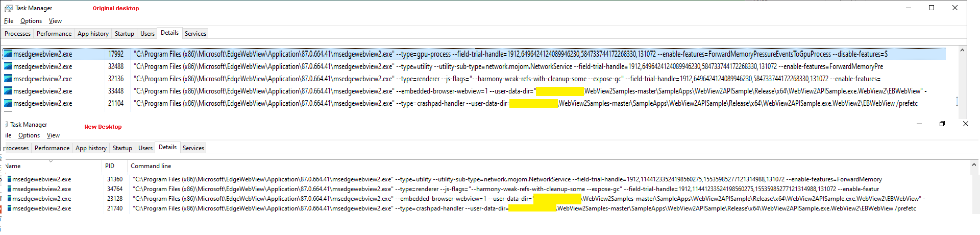Switch to Services tab in upper Task Manager
Viewport: 980px width, 235px height.
tap(195, 34)
